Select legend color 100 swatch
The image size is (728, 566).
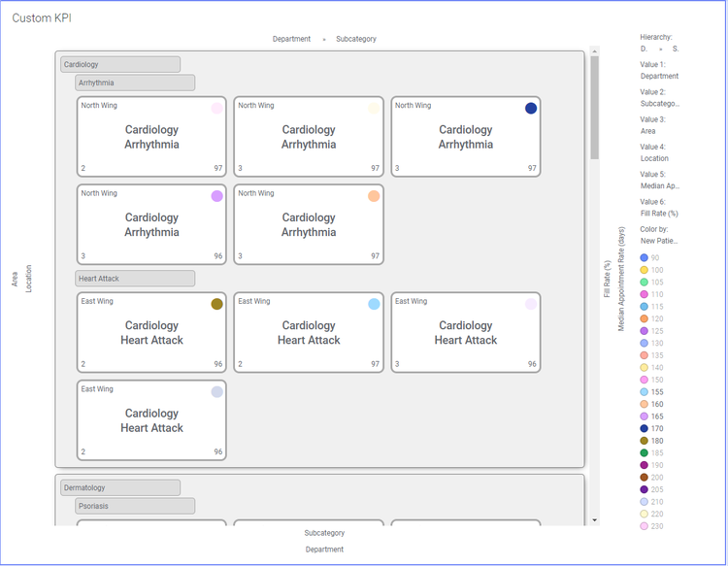click(644, 270)
